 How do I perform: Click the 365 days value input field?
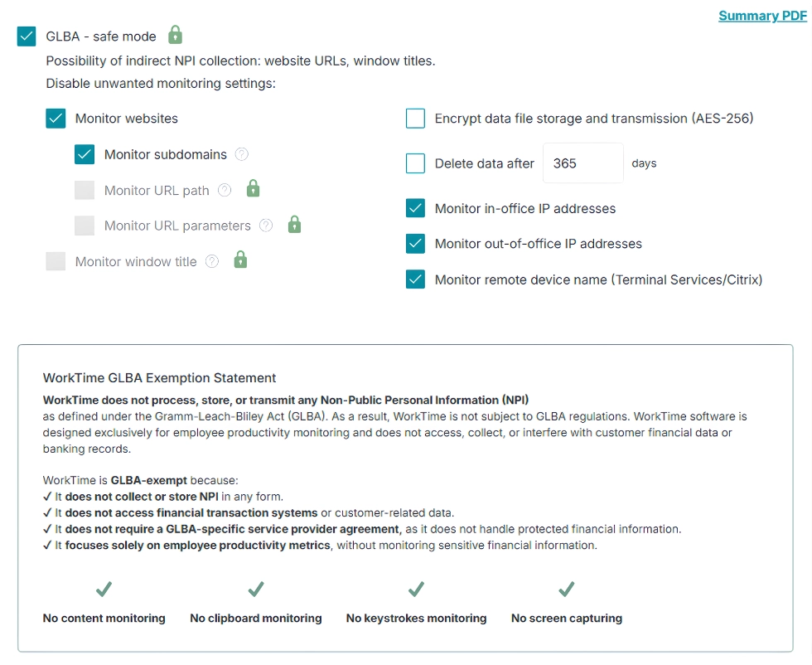[x=582, y=163]
